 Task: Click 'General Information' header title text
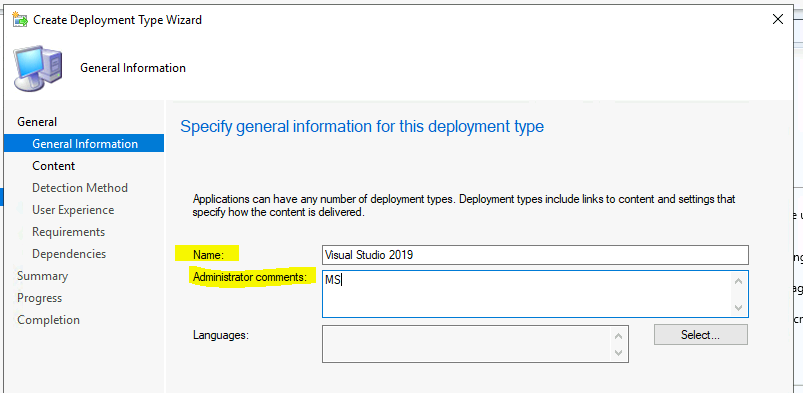point(133,68)
